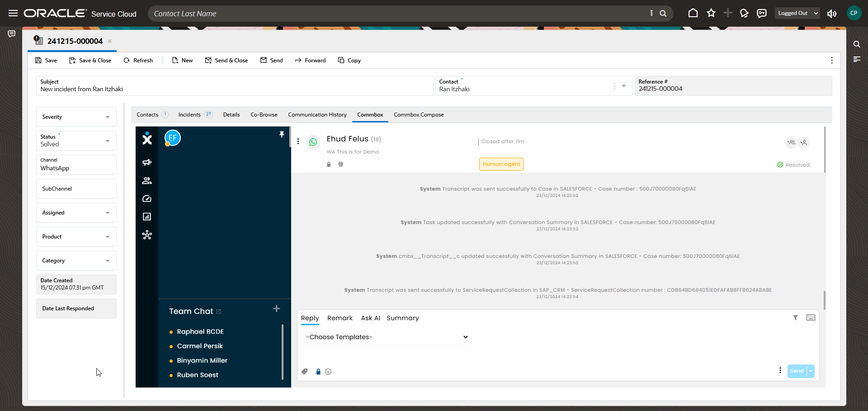This screenshot has height=411, width=868.
Task: Click the Refresh toolbar button
Action: (138, 61)
